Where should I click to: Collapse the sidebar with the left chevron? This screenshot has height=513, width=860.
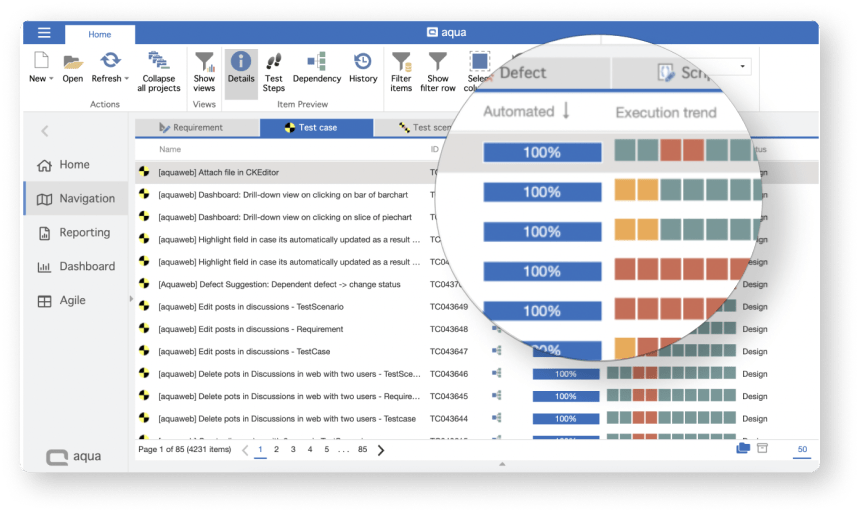[x=45, y=131]
